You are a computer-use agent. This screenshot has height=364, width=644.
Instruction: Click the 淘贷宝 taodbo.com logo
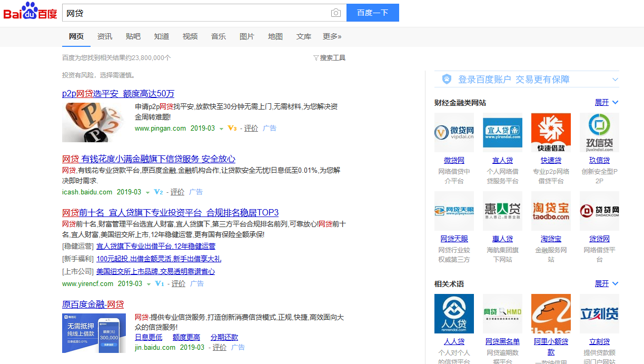(551, 211)
